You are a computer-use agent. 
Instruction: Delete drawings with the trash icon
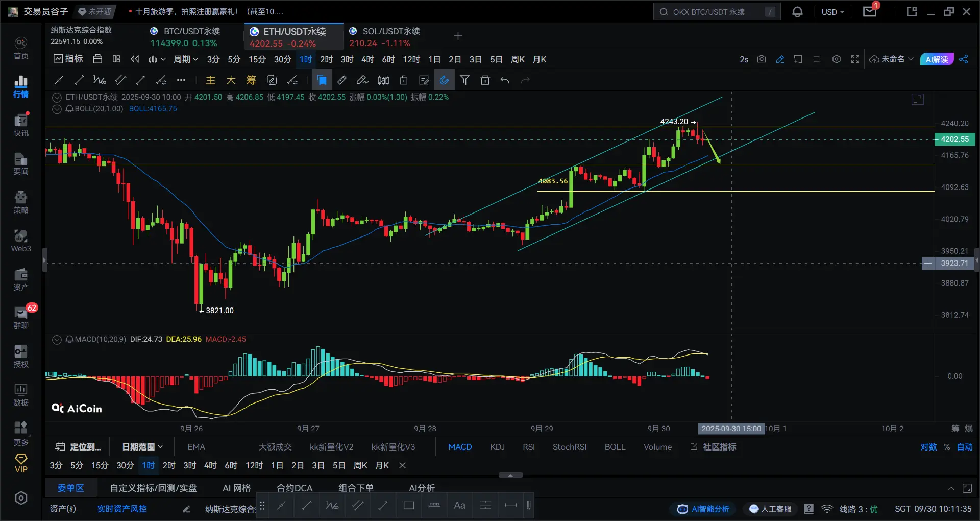(x=485, y=80)
